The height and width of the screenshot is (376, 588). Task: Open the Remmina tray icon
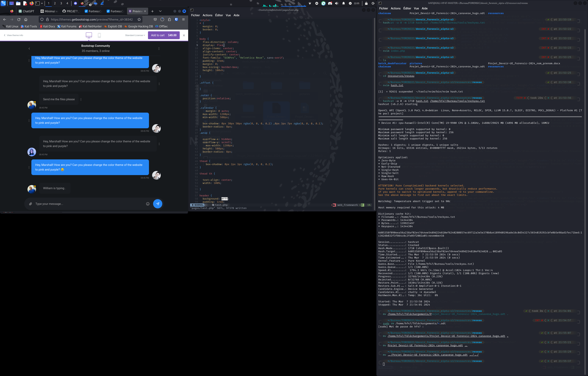[323, 3]
